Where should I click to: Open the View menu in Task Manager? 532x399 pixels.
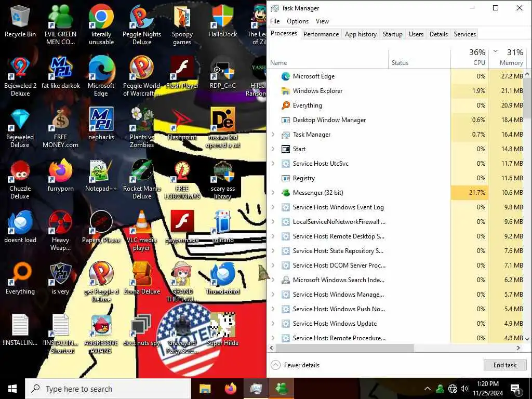pos(322,21)
